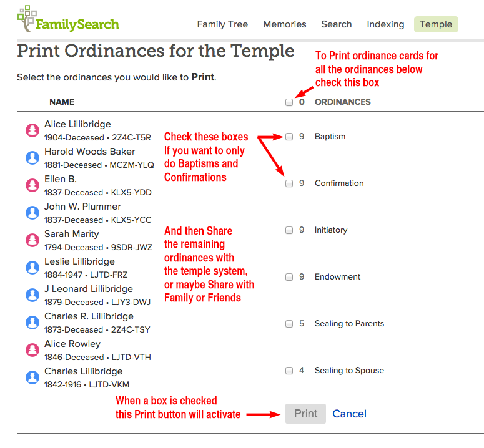The width and height of the screenshot is (484, 448).
Task: Click the Print Ordinances for the Temple heading
Action: 156,51
